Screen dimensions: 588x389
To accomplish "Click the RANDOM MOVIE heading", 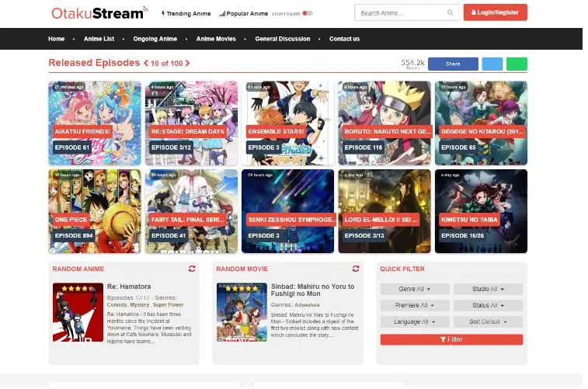I will [x=242, y=269].
